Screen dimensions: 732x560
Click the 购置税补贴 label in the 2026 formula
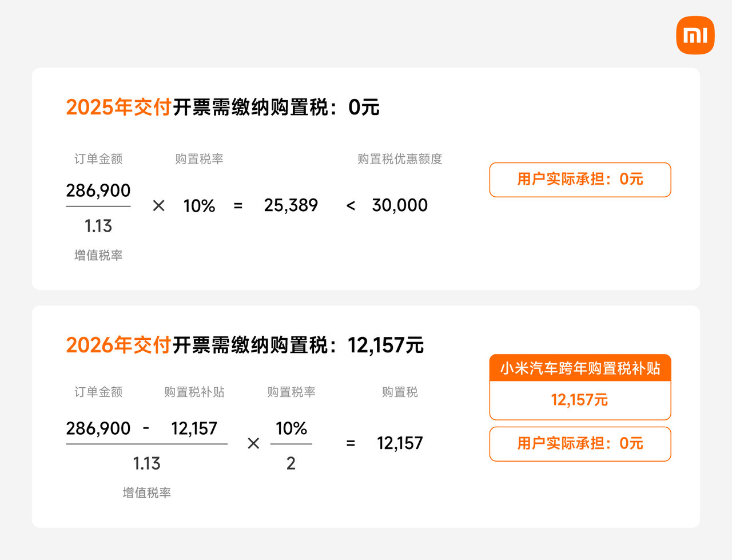point(194,392)
